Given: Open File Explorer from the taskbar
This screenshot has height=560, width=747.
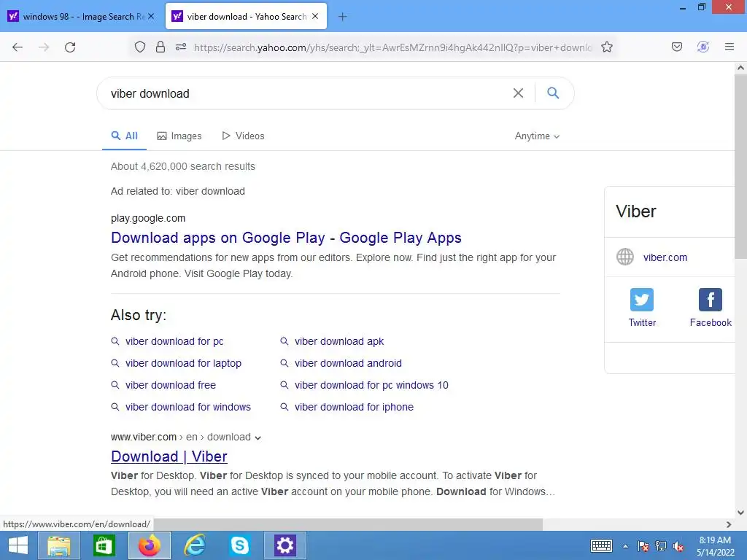Looking at the screenshot, I should (58, 545).
